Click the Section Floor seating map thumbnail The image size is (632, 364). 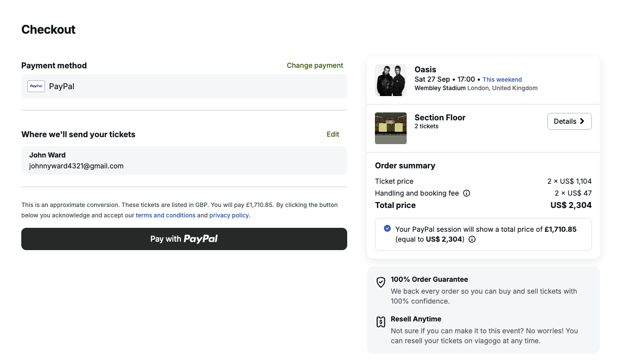[390, 128]
